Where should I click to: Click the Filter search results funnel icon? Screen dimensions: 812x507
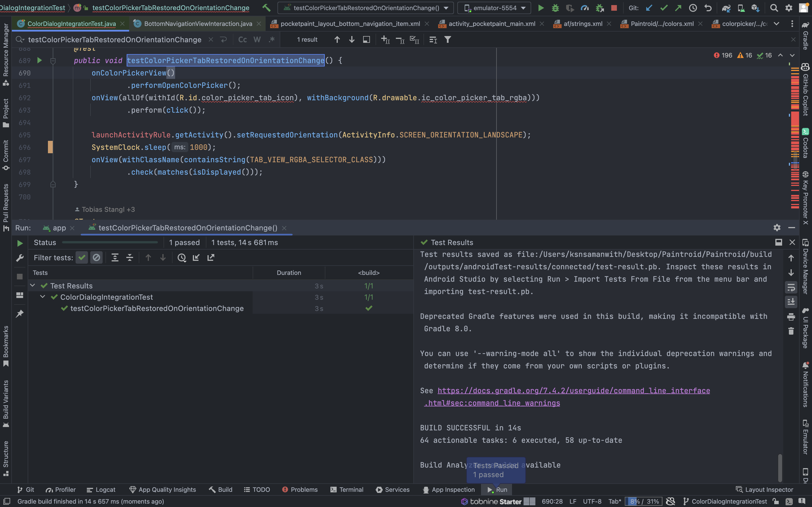point(448,39)
